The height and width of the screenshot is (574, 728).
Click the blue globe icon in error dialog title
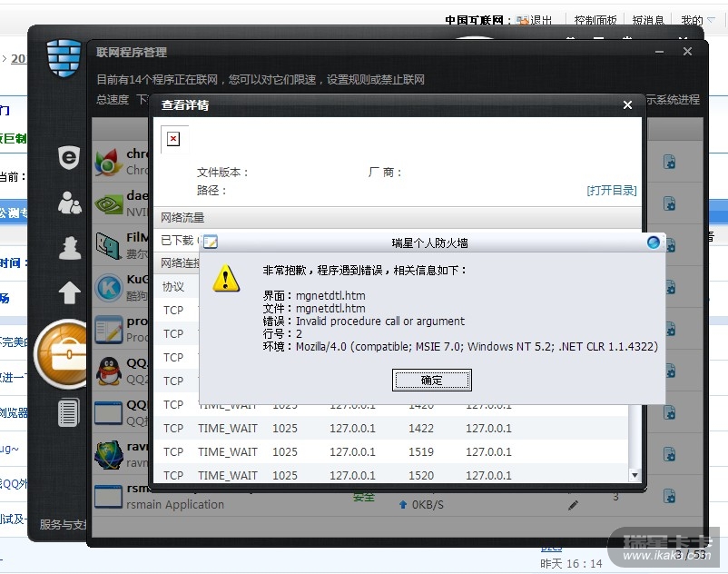pos(654,242)
